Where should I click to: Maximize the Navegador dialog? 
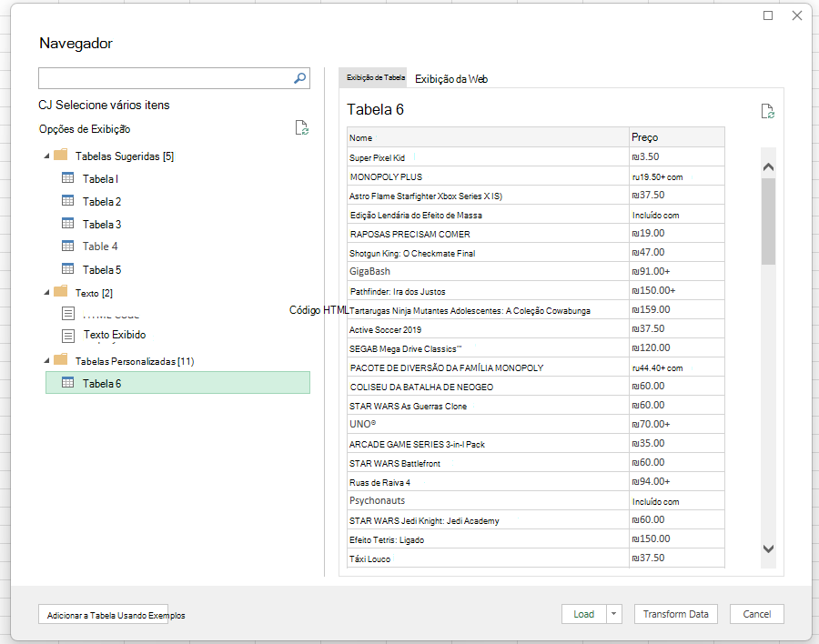click(768, 15)
